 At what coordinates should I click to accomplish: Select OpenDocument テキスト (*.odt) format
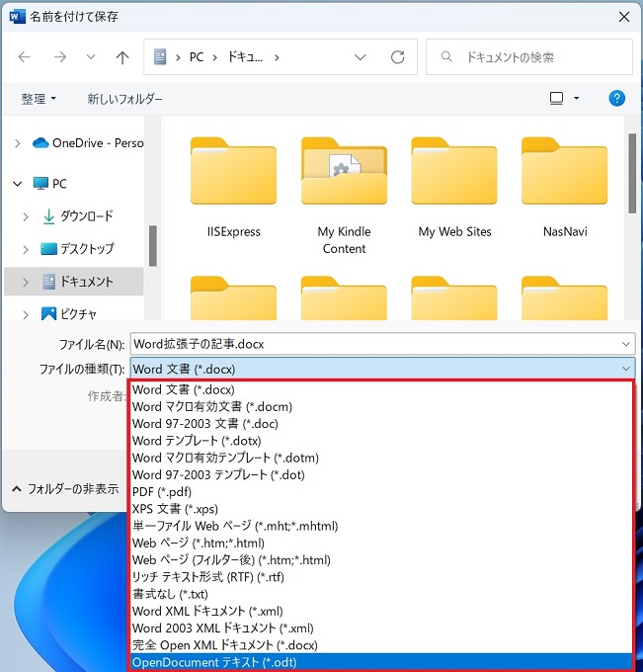214,662
